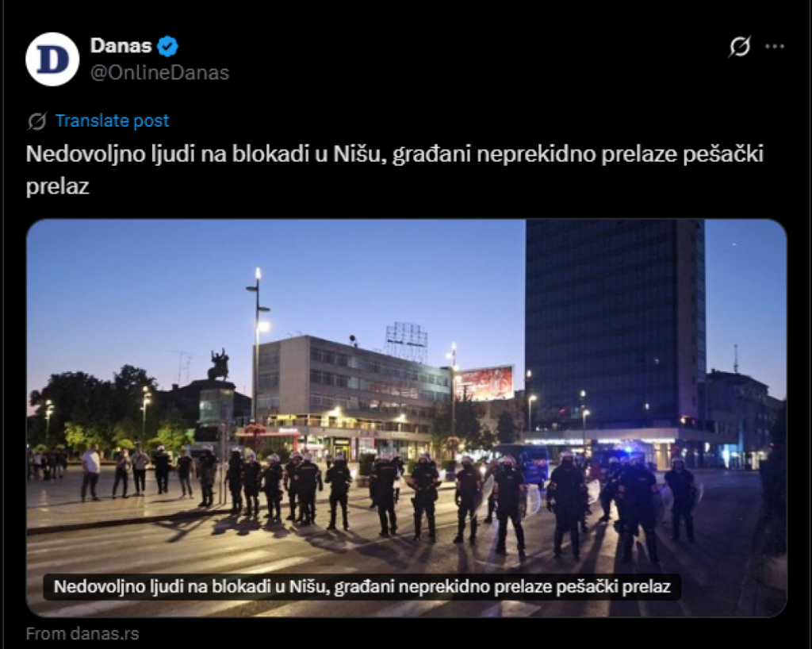Click the blue verified badge beside Danas
The image size is (812, 649).
click(x=168, y=46)
